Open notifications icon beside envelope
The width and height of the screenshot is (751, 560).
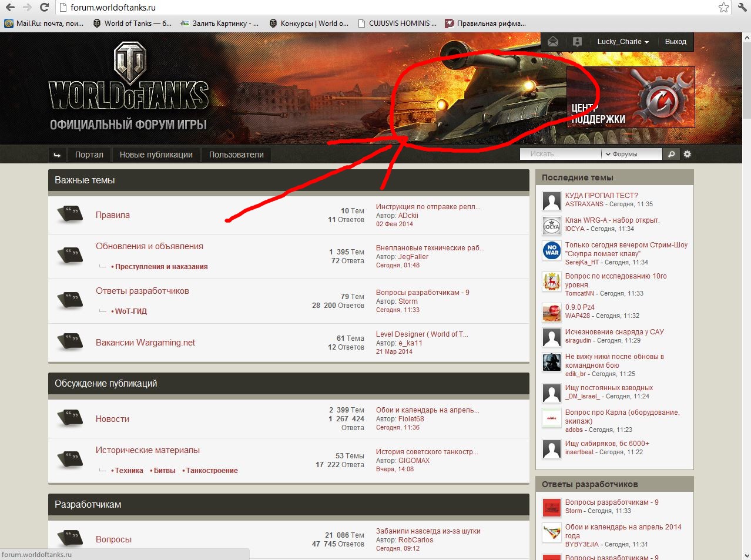(x=577, y=42)
